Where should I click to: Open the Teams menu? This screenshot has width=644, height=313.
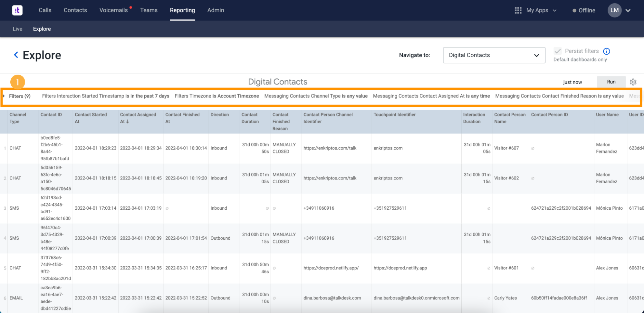pos(149,10)
